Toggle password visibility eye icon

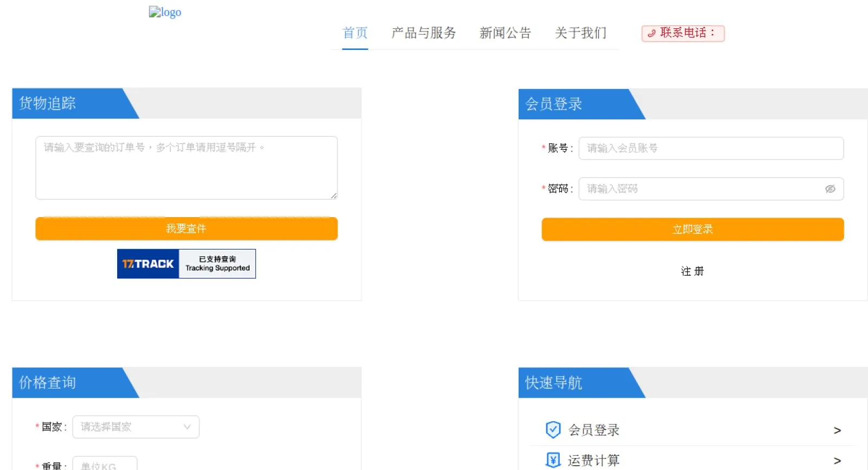pos(830,189)
